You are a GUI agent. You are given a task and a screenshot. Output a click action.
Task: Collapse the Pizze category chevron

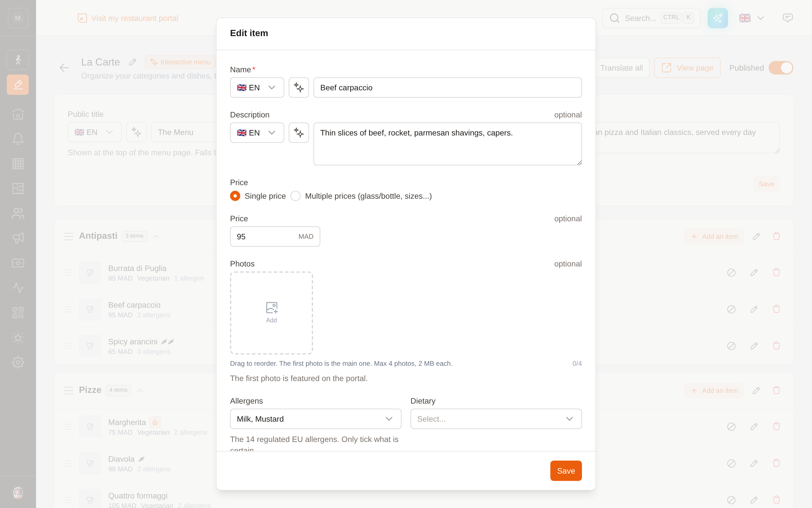coord(140,390)
